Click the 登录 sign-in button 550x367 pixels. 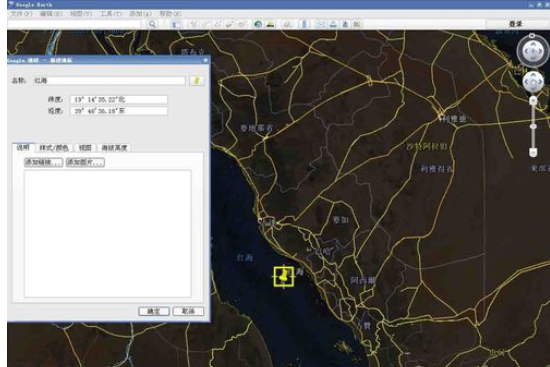[x=516, y=24]
